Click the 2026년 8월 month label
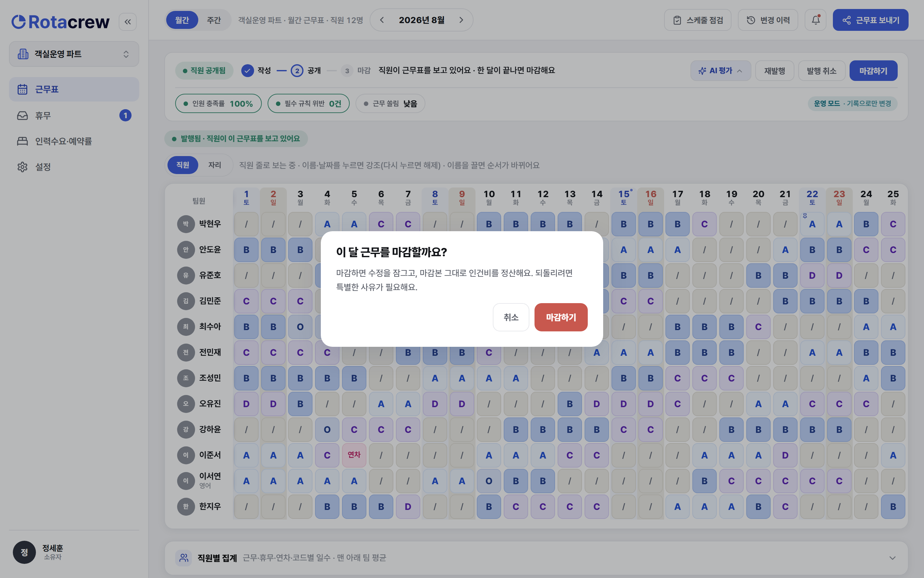Image resolution: width=924 pixels, height=578 pixels. [422, 20]
